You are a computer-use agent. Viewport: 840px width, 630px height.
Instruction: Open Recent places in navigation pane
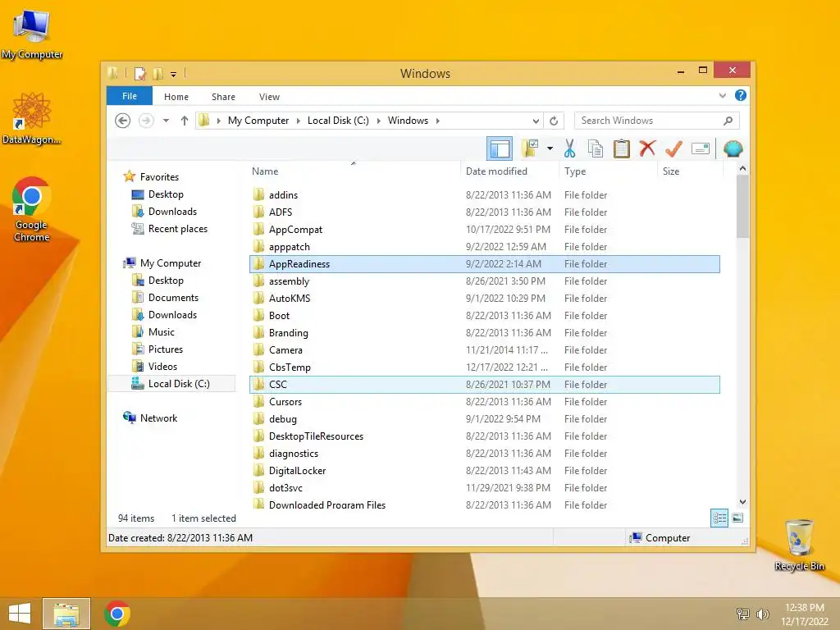click(x=178, y=229)
